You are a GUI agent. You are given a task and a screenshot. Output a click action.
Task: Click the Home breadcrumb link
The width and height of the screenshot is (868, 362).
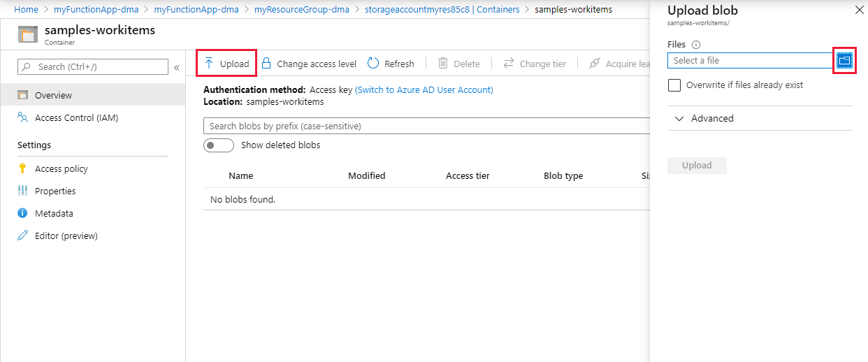pos(26,10)
